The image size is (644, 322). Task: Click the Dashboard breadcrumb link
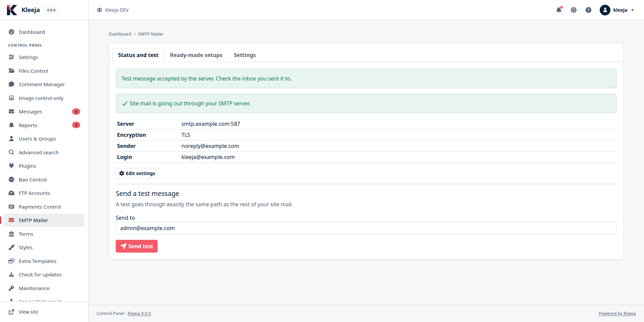(120, 34)
